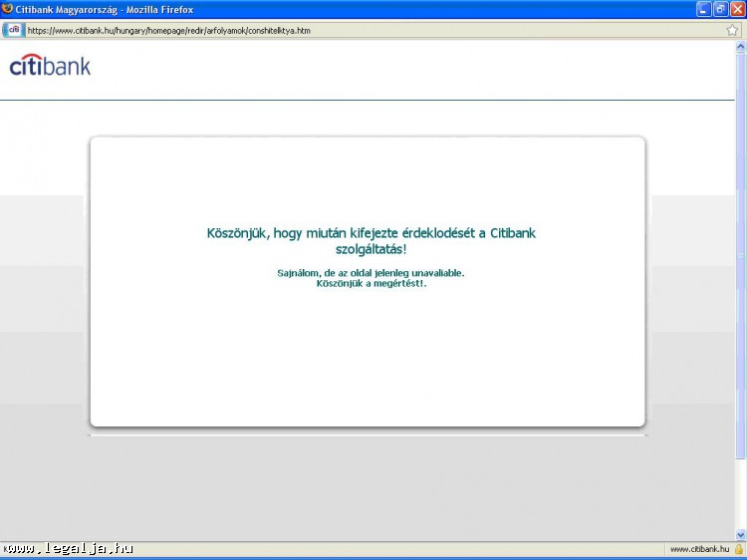Click the vertical scrollbar thumb
Viewport: 747px width, 560px height.
click(740, 249)
